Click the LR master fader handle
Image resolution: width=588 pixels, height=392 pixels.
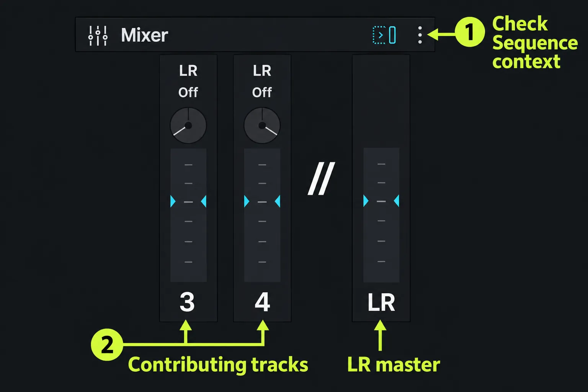381,201
